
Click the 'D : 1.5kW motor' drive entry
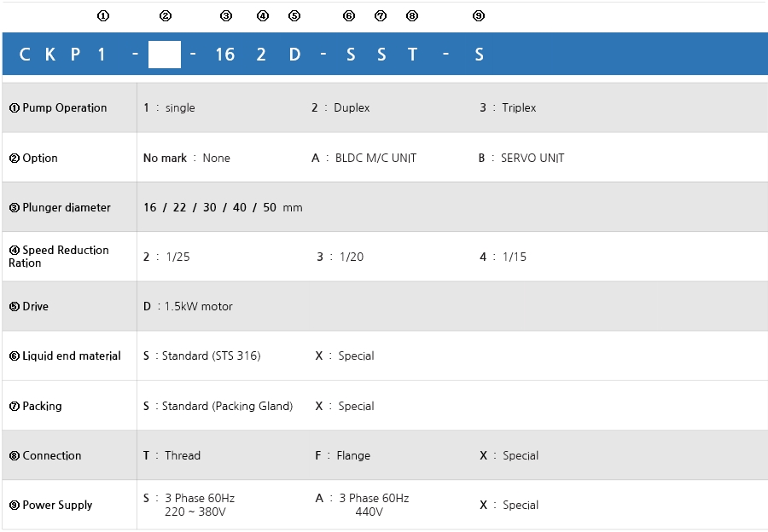(x=188, y=306)
